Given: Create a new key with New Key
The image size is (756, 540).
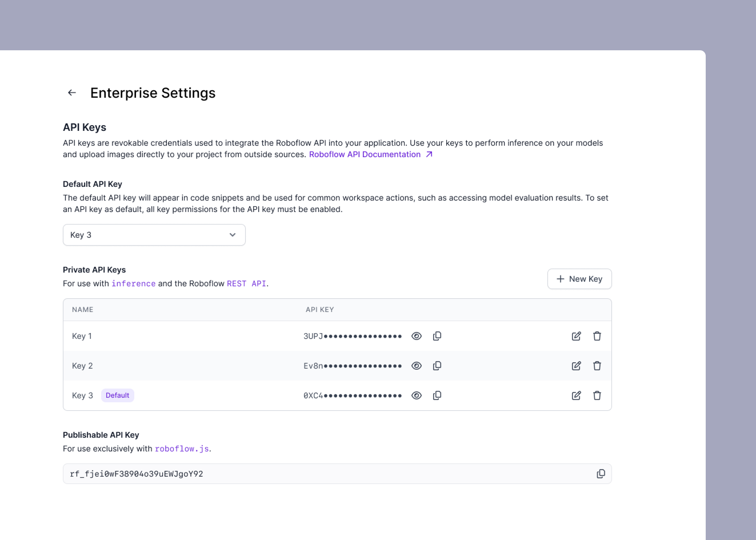Looking at the screenshot, I should [579, 279].
